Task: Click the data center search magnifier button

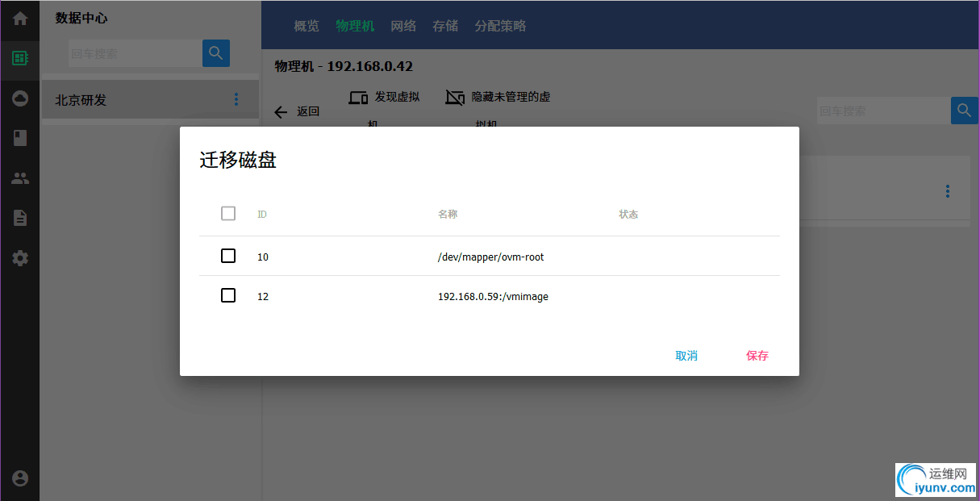Action: (216, 53)
